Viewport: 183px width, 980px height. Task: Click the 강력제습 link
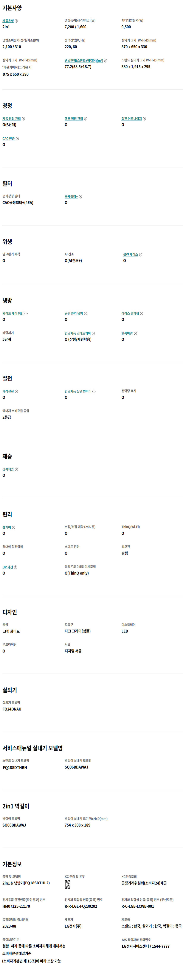(x=8, y=469)
